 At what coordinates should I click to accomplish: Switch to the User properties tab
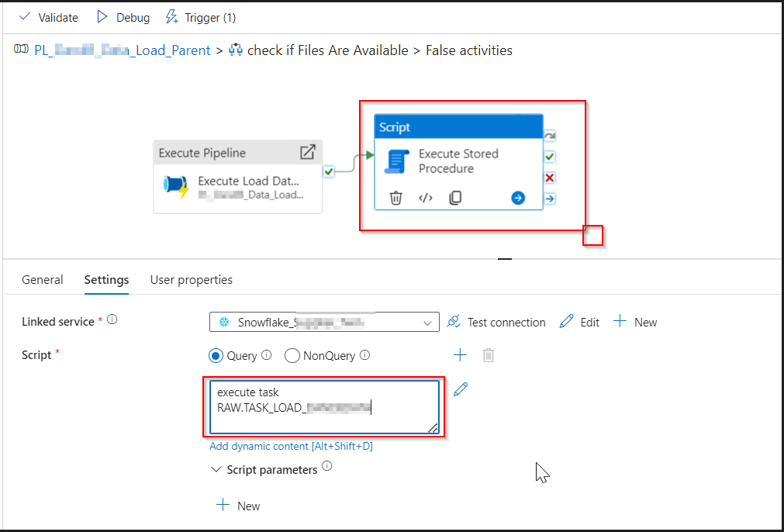[191, 279]
